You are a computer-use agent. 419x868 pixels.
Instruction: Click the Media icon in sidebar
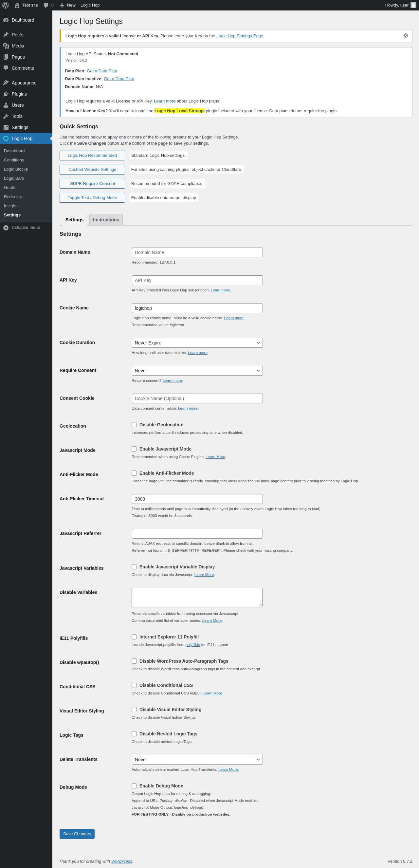pyautogui.click(x=6, y=46)
